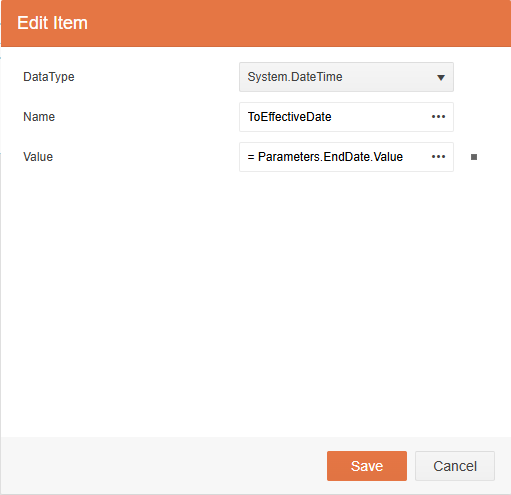511x495 pixels.
Task: Click the DataType label
Action: (49, 77)
